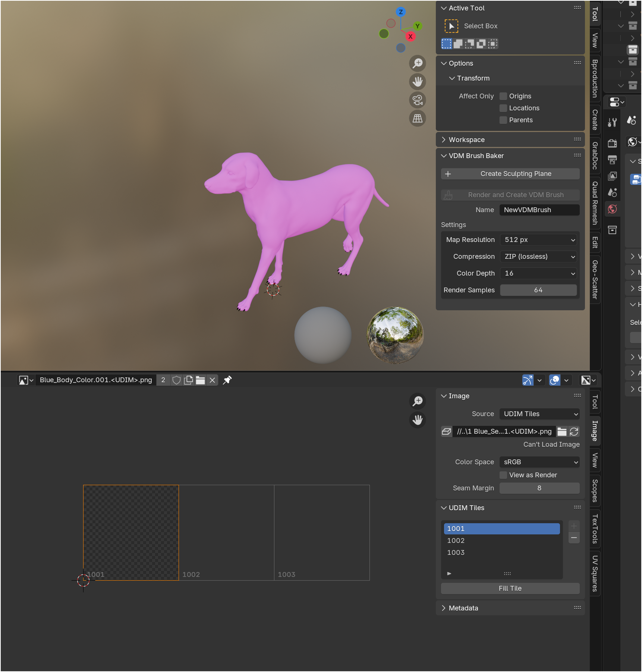Open the Compression ZIP dropdown
The image size is (642, 672).
[x=539, y=257]
